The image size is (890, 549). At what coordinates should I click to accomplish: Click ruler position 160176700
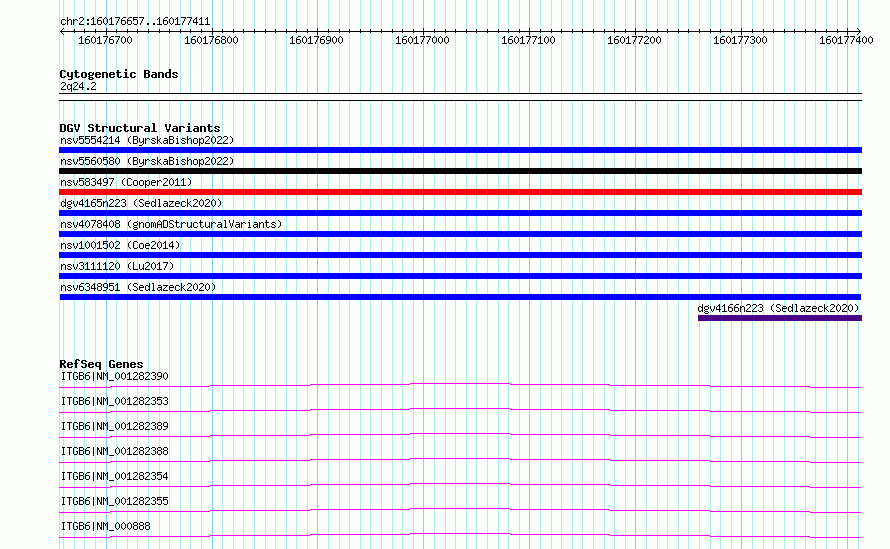click(x=106, y=40)
